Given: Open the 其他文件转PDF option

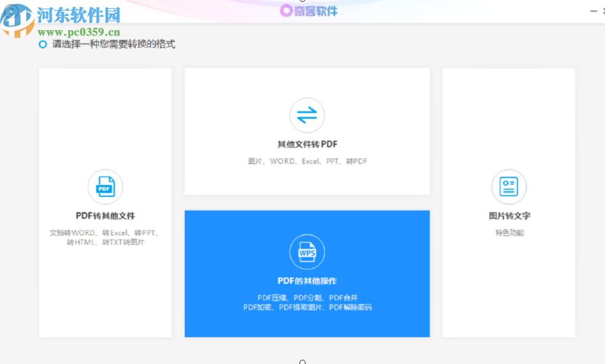Looking at the screenshot, I should click(x=307, y=131).
